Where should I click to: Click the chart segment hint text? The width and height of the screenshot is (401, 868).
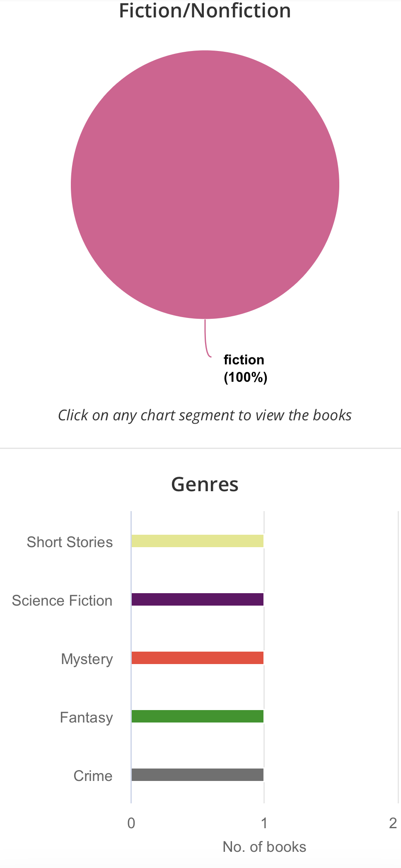205,415
